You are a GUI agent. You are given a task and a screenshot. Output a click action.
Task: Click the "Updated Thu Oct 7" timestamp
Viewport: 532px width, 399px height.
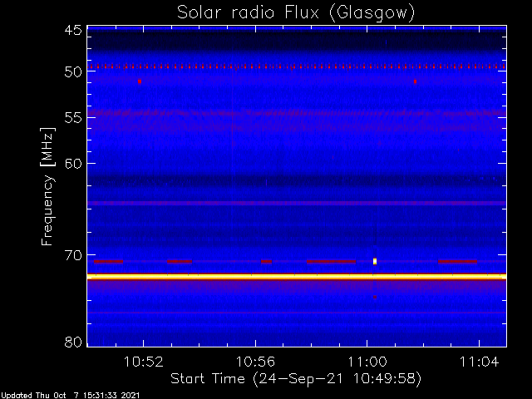[70, 396]
